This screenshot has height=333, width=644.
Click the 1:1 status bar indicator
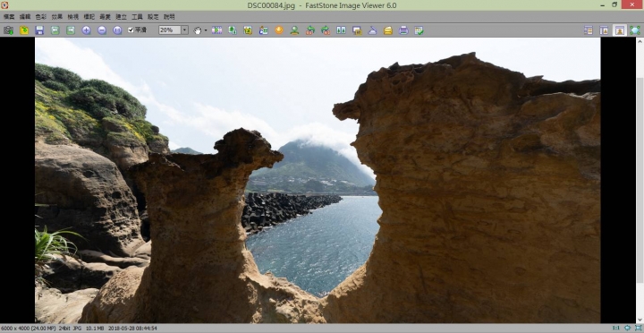point(615,328)
